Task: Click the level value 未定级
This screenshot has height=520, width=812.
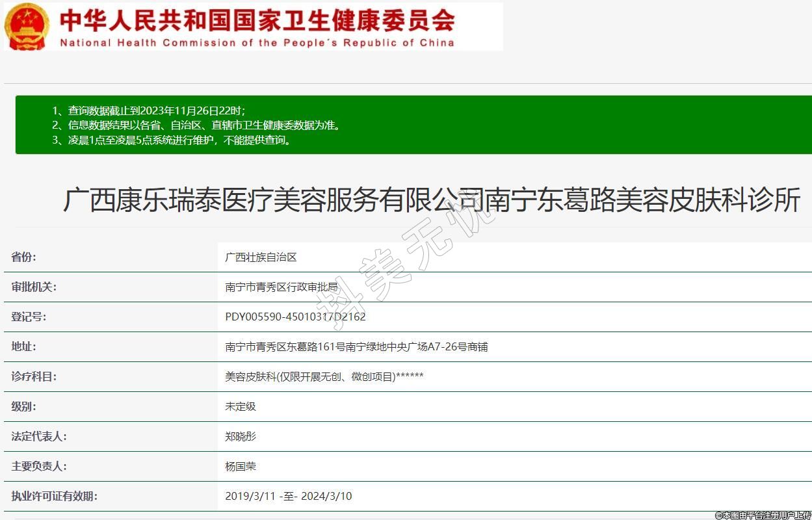Action: [241, 407]
